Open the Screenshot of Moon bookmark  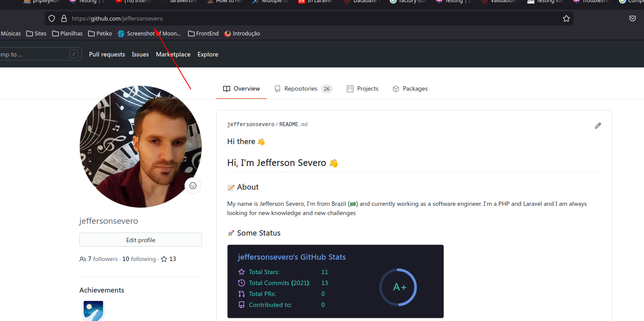tap(149, 33)
